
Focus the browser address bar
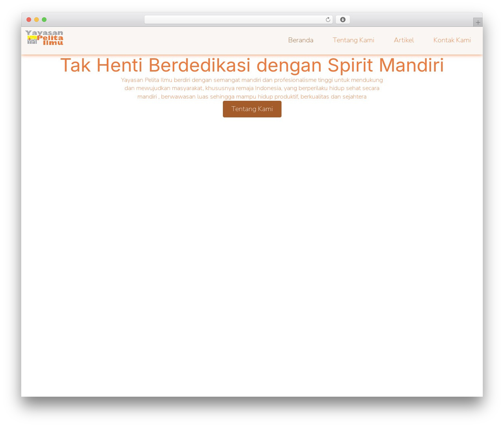(x=238, y=20)
